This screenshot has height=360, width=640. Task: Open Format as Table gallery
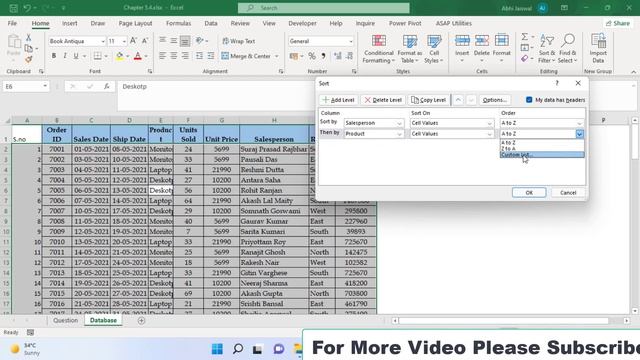(x=409, y=49)
